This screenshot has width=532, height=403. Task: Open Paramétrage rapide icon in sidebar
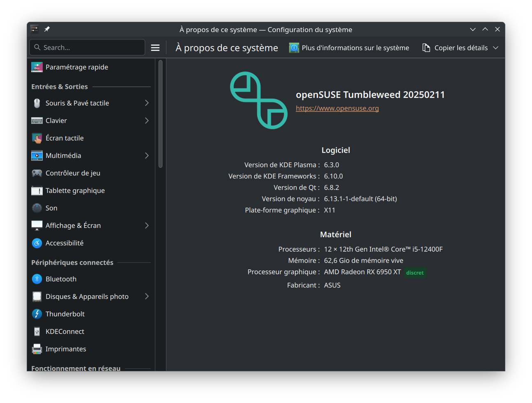(37, 67)
